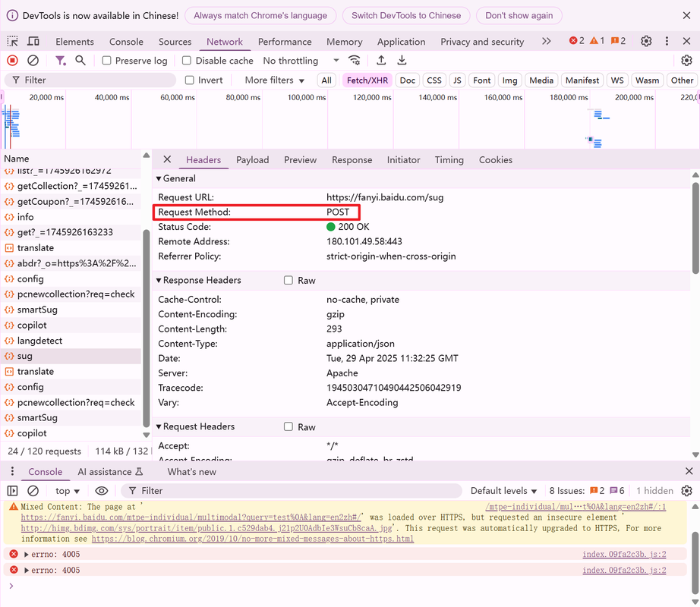This screenshot has height=607, width=700.
Task: Click the red errors count badge
Action: (576, 41)
